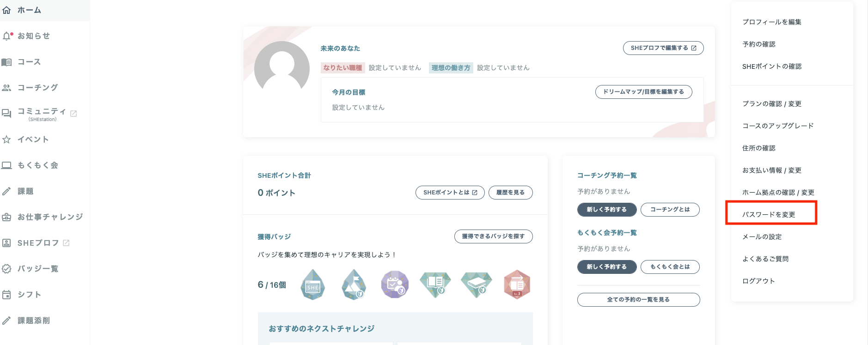
Task: Click the briefcase icon for work challenges
Action: 6,217
